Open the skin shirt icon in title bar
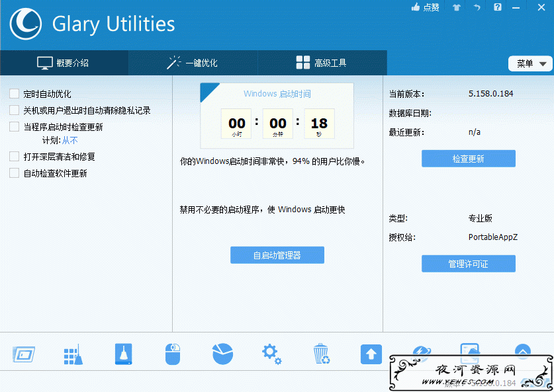The width and height of the screenshot is (554, 392). point(457,7)
